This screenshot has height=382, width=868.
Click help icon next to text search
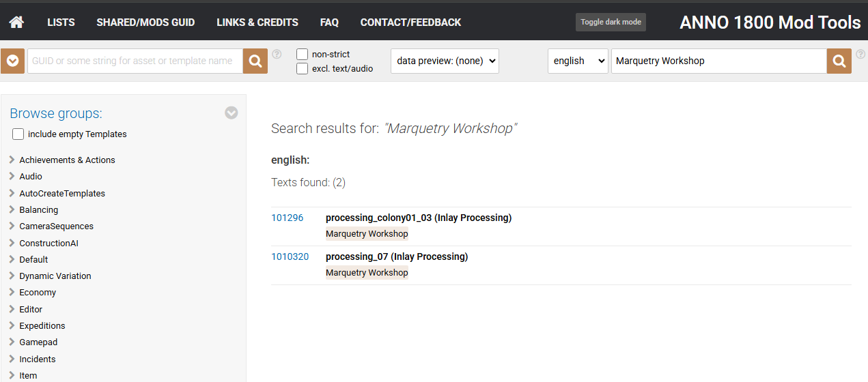click(x=860, y=54)
